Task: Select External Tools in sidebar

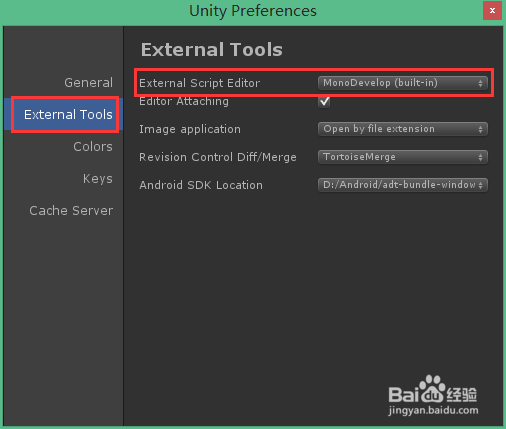Action: point(64,115)
